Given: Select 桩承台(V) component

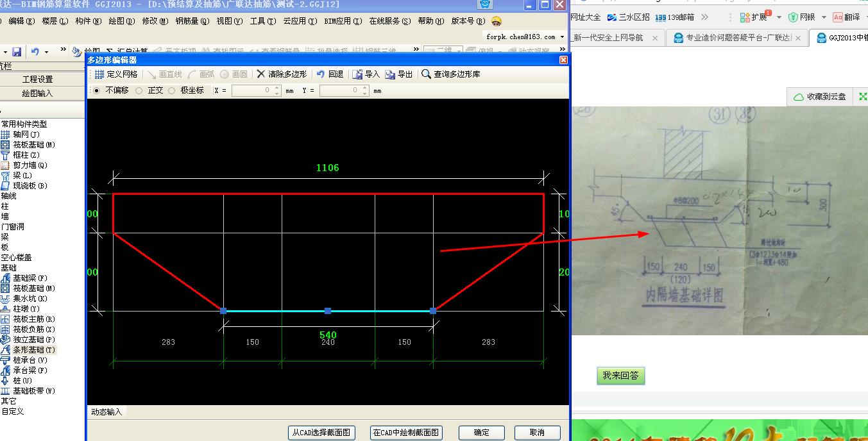Looking at the screenshot, I should (24, 360).
